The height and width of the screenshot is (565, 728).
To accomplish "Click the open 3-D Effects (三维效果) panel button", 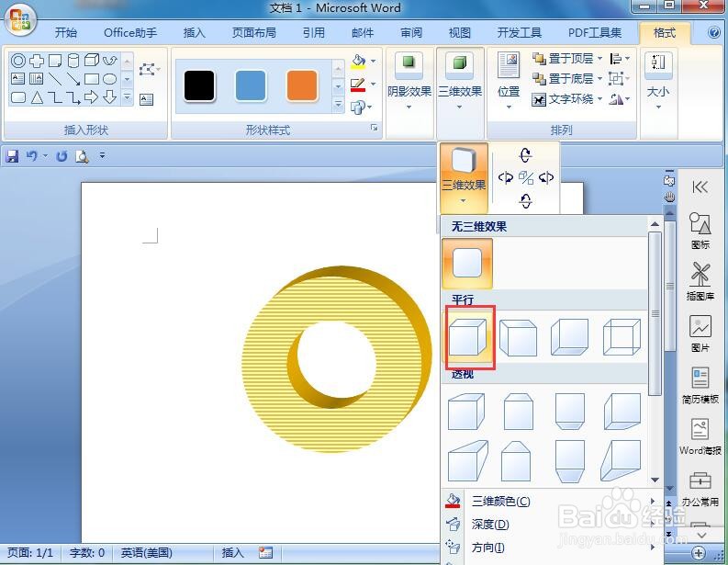I will 464,177.
